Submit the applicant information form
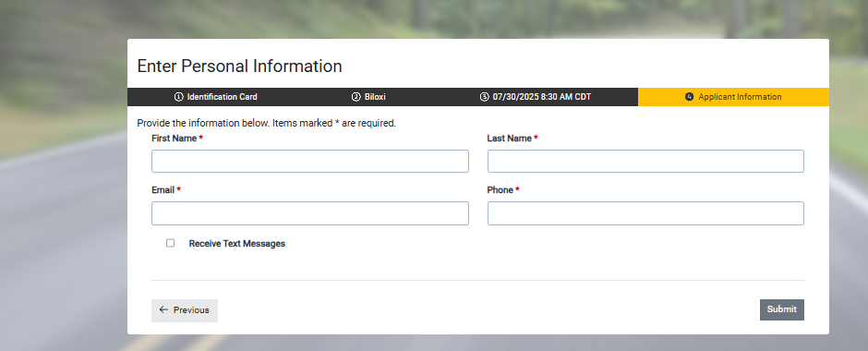The height and width of the screenshot is (351, 868). tap(781, 309)
